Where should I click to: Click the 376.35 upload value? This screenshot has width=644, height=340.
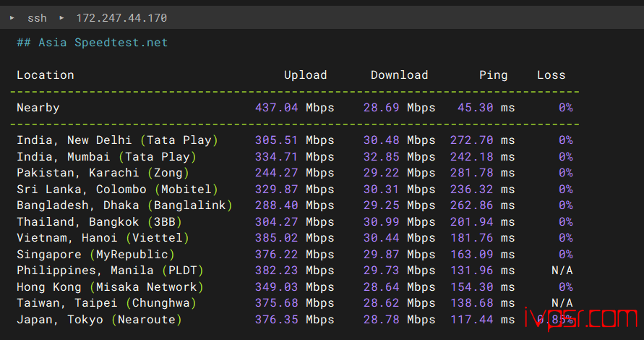coord(276,320)
